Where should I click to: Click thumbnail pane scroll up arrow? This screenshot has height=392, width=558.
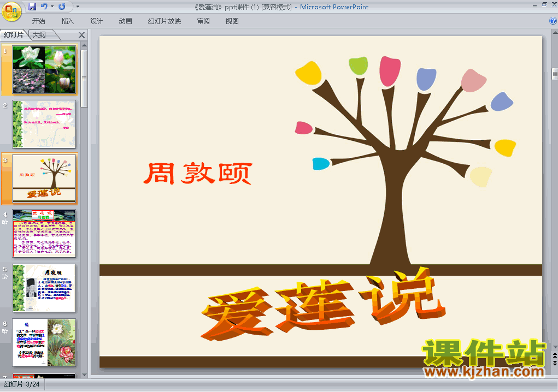pos(84,45)
